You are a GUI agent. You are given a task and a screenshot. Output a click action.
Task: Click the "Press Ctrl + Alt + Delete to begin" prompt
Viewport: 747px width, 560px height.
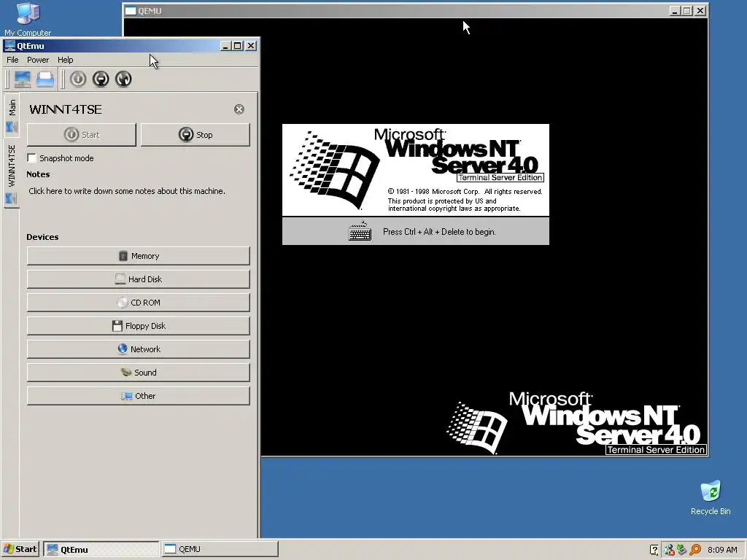click(x=439, y=232)
